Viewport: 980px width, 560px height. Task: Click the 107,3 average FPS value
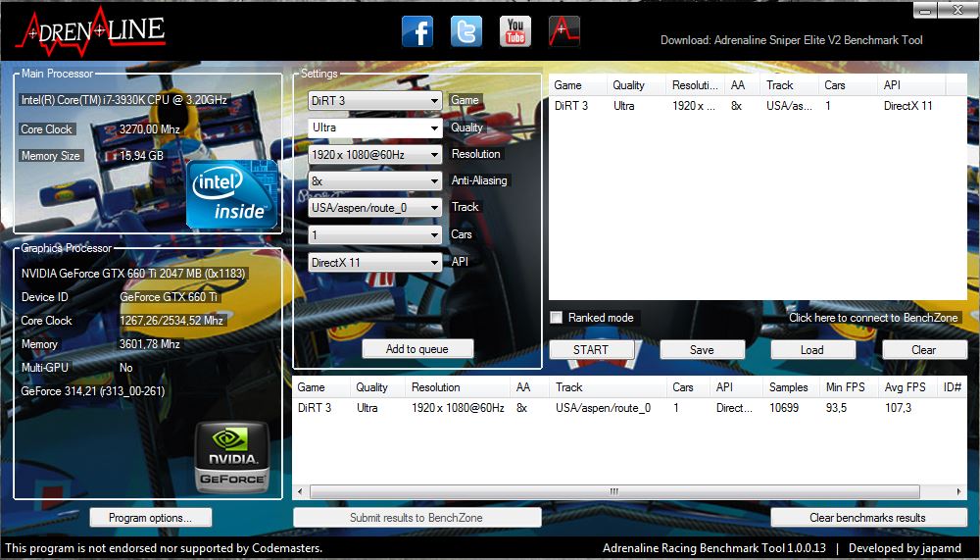click(898, 408)
